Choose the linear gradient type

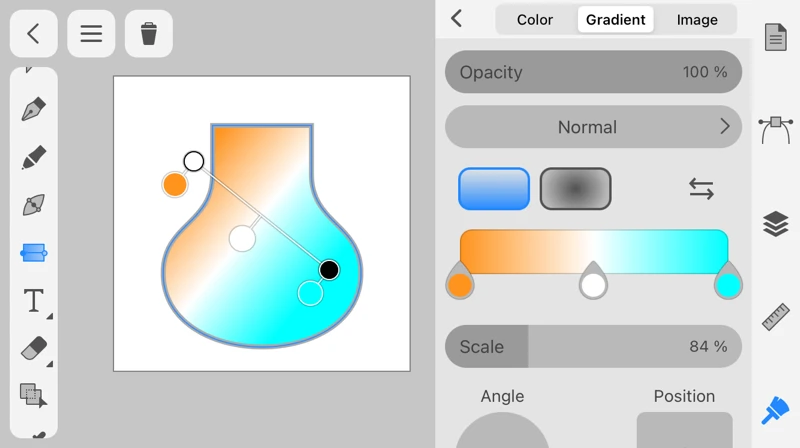coord(494,188)
